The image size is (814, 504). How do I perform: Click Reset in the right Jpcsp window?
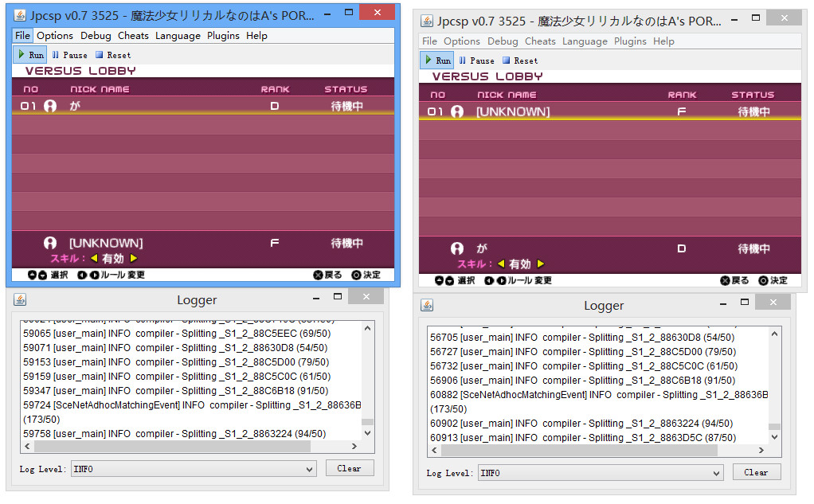[x=520, y=61]
